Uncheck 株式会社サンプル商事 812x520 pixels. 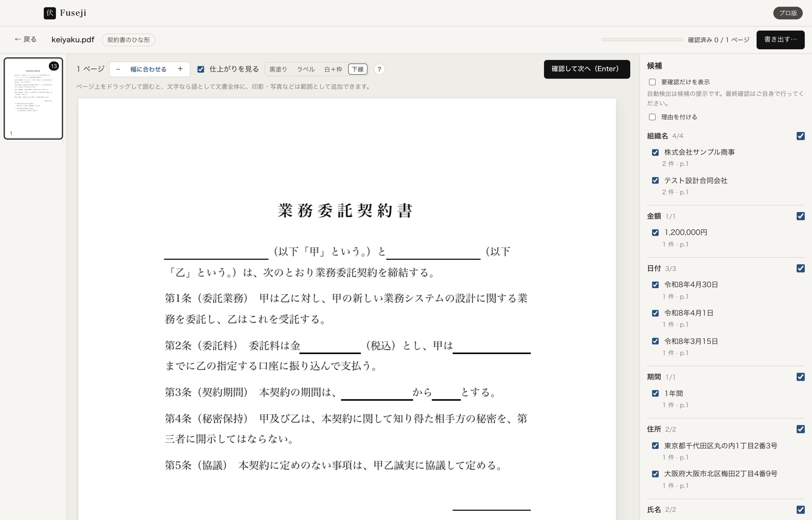coord(655,152)
